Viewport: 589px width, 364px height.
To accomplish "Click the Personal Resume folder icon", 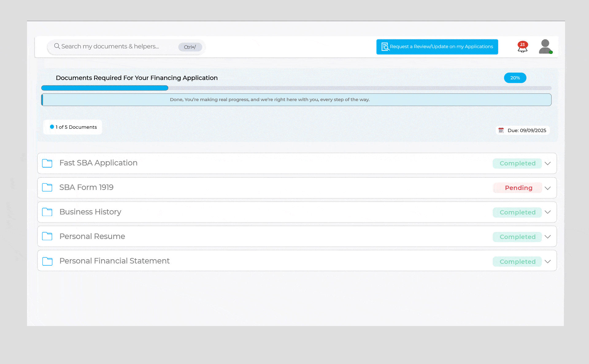I will tap(47, 236).
